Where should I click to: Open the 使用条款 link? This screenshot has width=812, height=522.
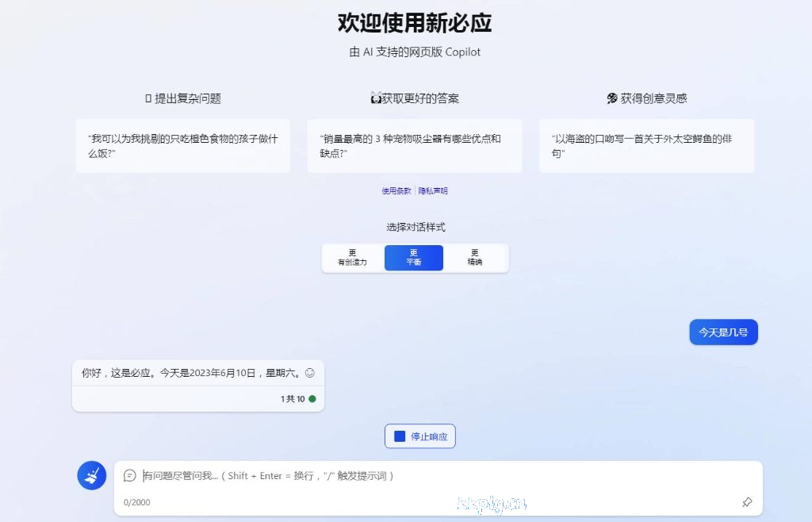tap(396, 190)
